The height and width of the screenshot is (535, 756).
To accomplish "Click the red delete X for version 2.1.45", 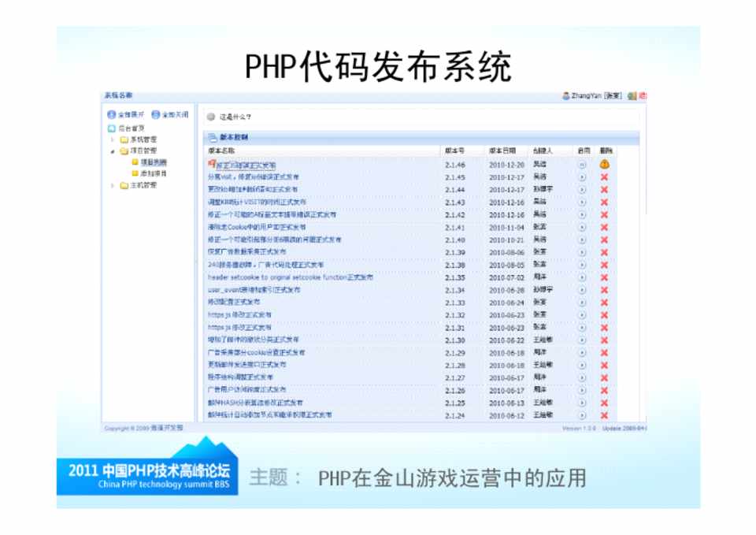I will [x=604, y=177].
